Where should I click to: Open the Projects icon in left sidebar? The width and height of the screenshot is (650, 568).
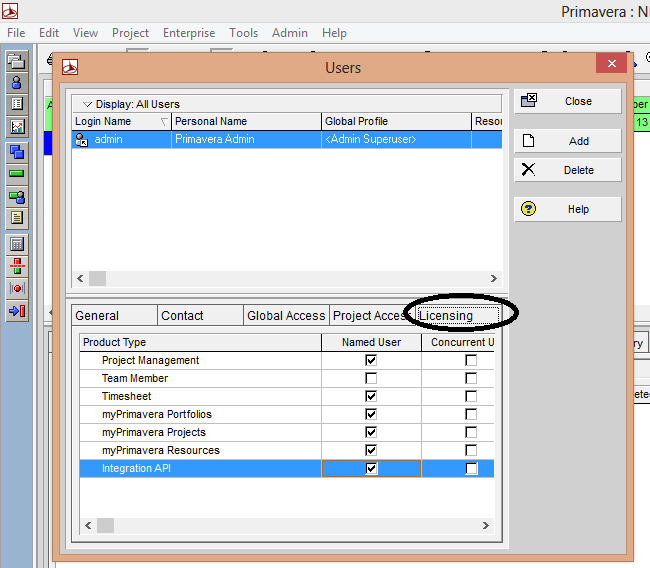tap(17, 61)
